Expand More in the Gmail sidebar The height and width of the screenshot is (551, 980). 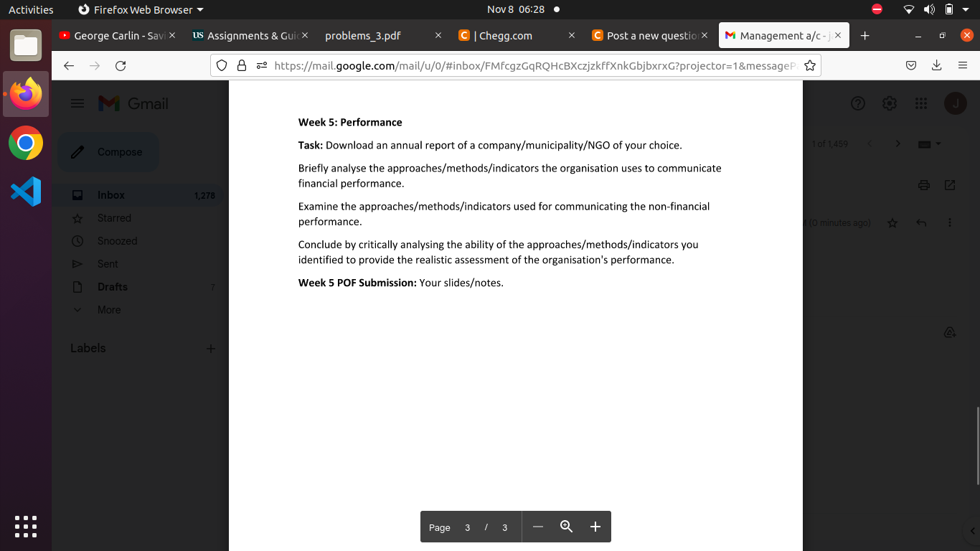pyautogui.click(x=108, y=309)
